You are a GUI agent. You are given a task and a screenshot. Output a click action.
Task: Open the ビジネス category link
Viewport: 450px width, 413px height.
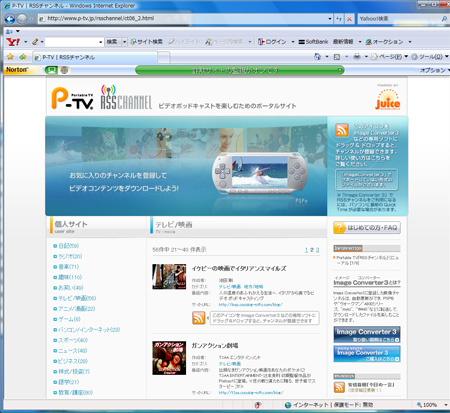[x=73, y=361]
